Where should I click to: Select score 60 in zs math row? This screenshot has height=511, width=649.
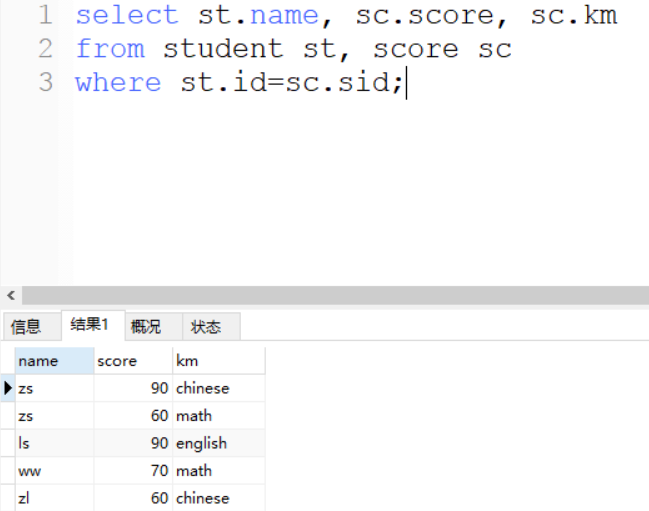(x=133, y=416)
